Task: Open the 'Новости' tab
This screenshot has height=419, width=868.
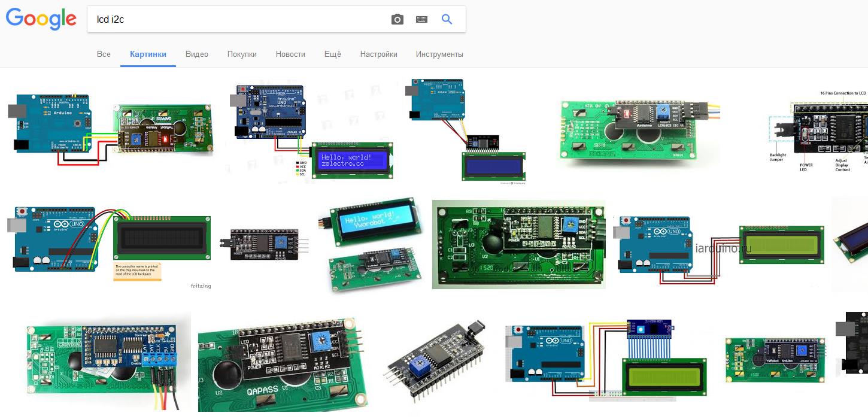Action: tap(290, 54)
